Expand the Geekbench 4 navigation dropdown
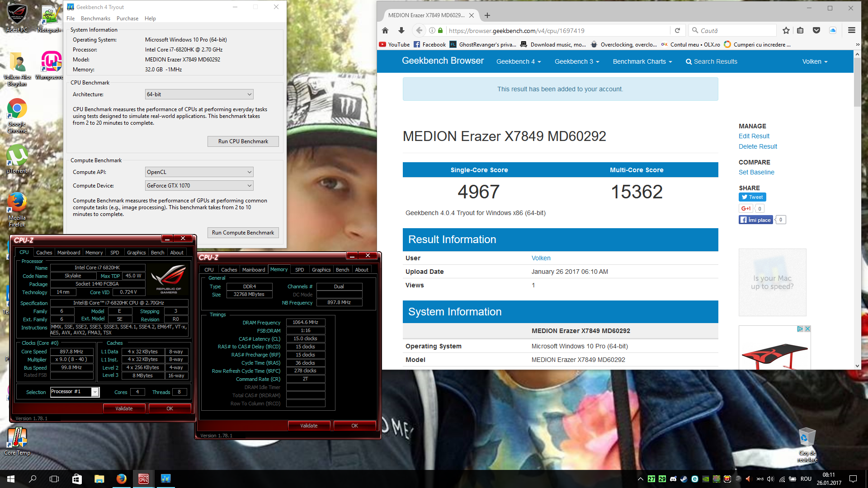 [x=519, y=61]
